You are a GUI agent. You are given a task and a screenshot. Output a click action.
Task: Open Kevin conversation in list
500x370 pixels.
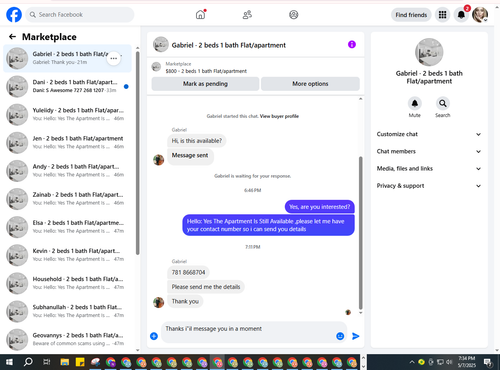pos(68,255)
